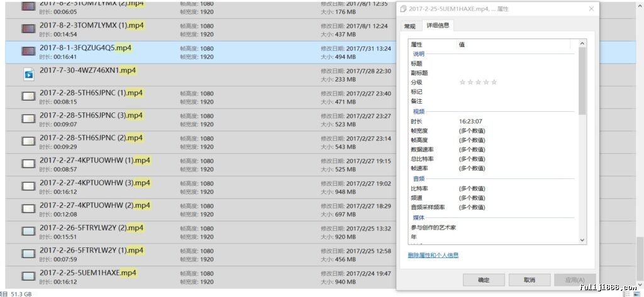Screen dimensions: 644x297
Task: Click the 2017-2-28-5TH6SJPNC (1).mp4 thumbnail icon
Action: 28,97
